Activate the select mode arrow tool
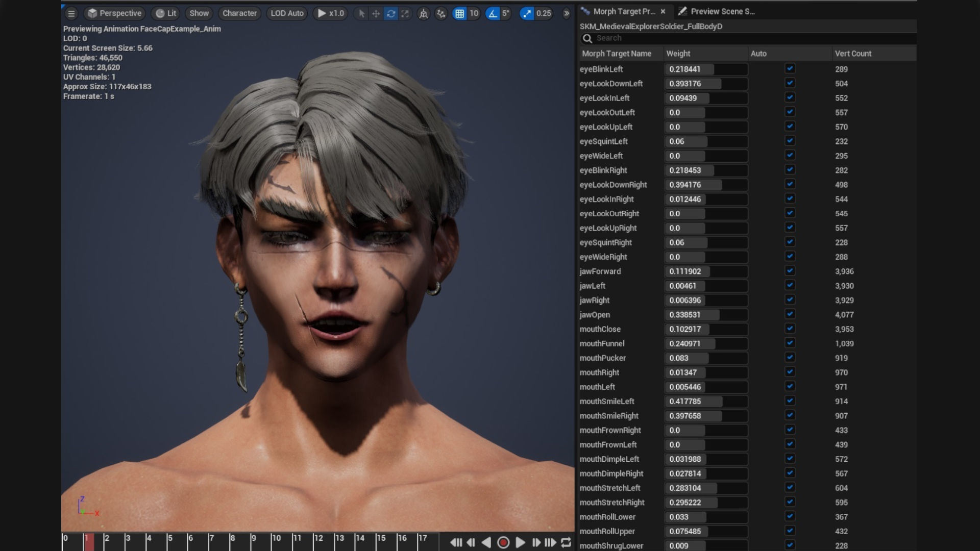The height and width of the screenshot is (551, 980). point(361,13)
